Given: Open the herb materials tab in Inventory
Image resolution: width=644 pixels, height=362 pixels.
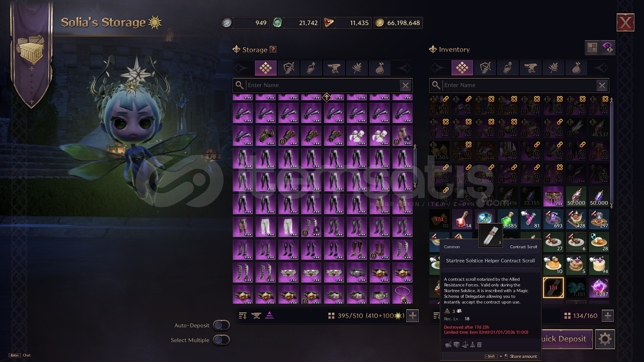Looking at the screenshot, I should [553, 68].
